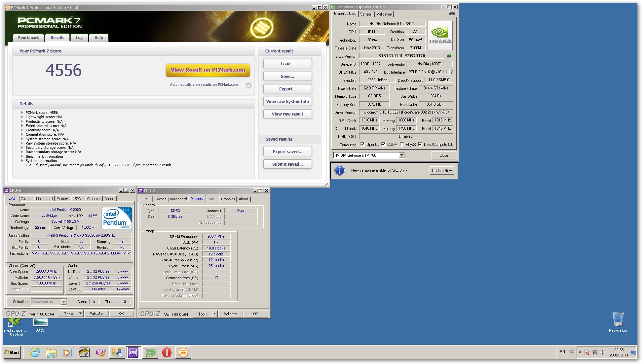Click the Instructions field in CPU-Z

point(81,255)
